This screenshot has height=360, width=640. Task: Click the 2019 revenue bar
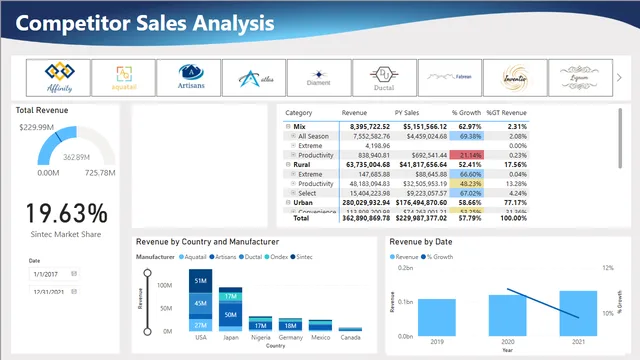coord(437,317)
